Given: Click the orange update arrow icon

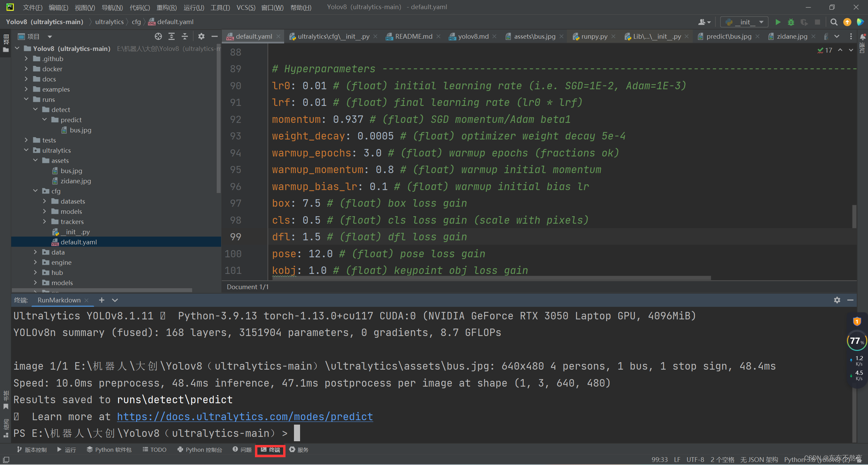Looking at the screenshot, I should click(847, 22).
